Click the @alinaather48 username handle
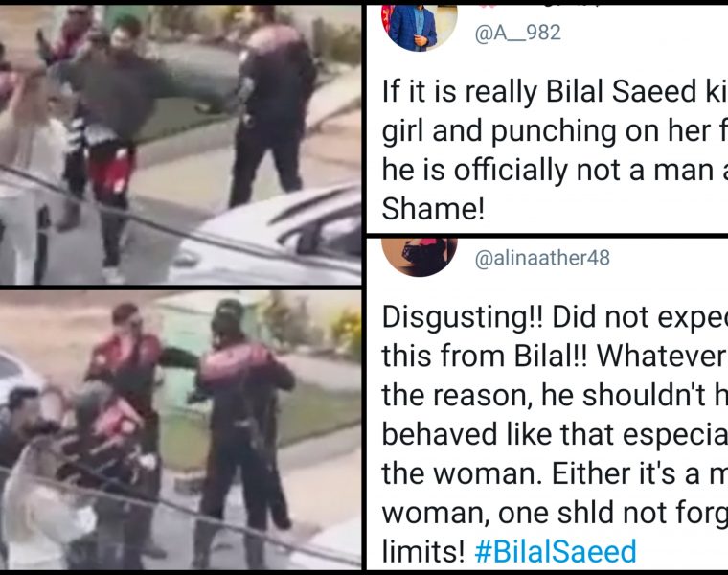 (542, 258)
